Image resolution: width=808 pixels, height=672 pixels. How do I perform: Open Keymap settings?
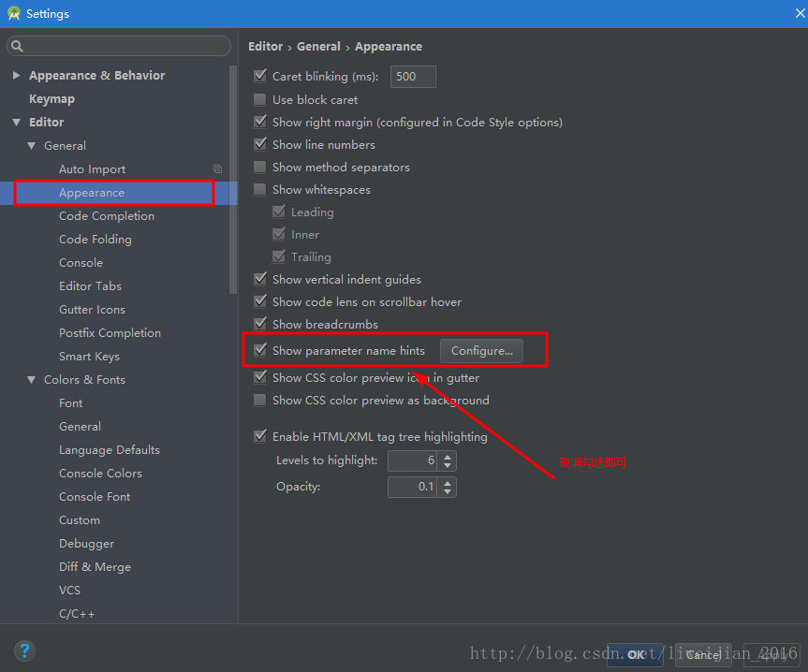click(x=51, y=99)
